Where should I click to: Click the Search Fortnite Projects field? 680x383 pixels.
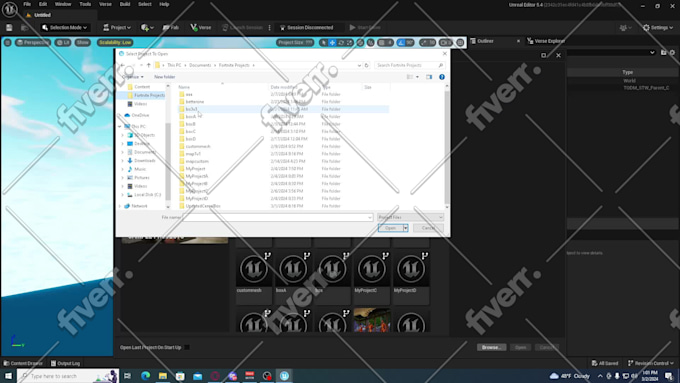point(409,65)
